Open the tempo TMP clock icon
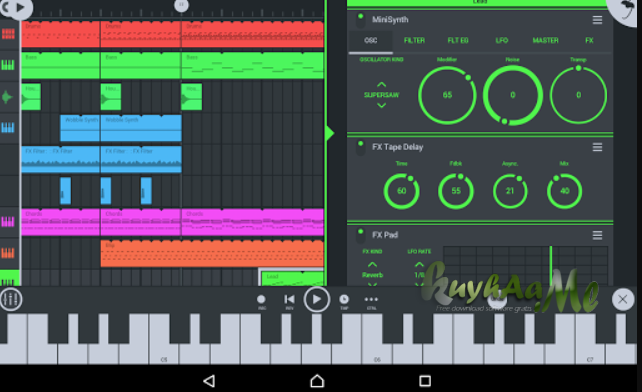 click(344, 301)
